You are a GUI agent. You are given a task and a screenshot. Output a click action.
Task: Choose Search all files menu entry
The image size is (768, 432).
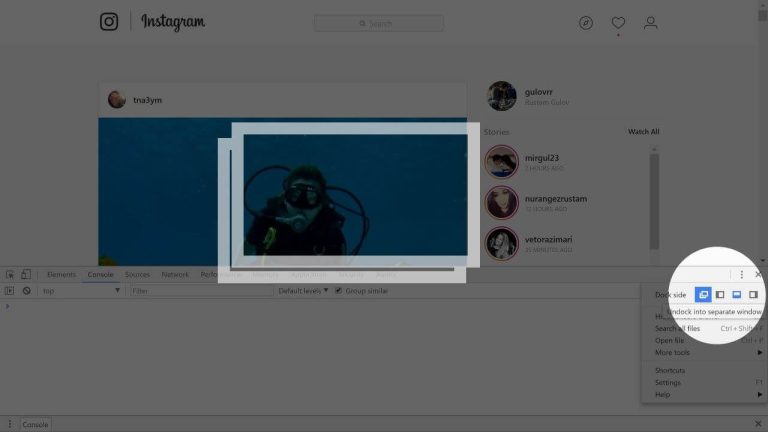point(703,329)
